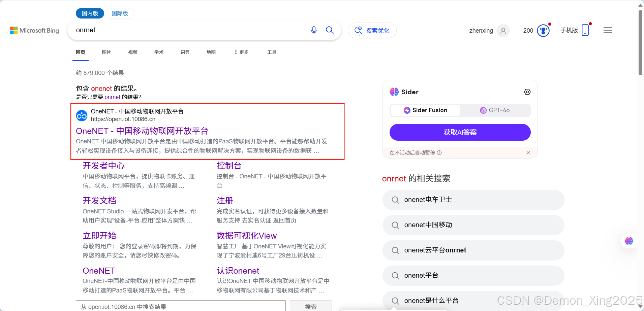Switch to 学术 academic tab

tap(159, 52)
